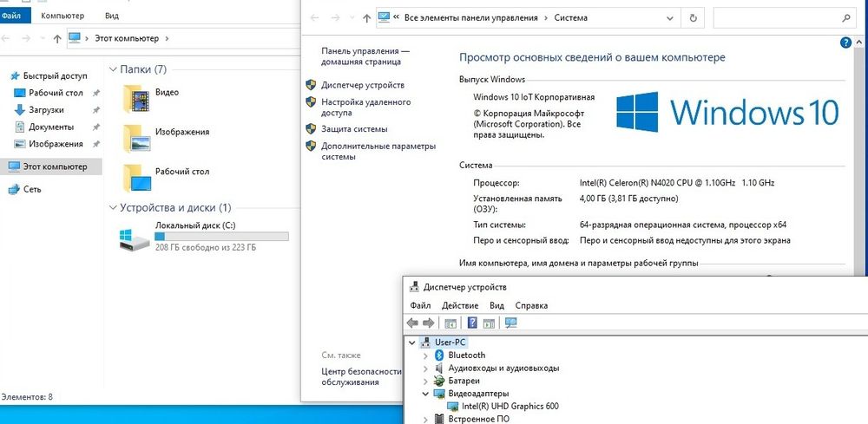This screenshot has height=424, width=868.
Task: Open Документы in the sidebar
Action: 51,127
